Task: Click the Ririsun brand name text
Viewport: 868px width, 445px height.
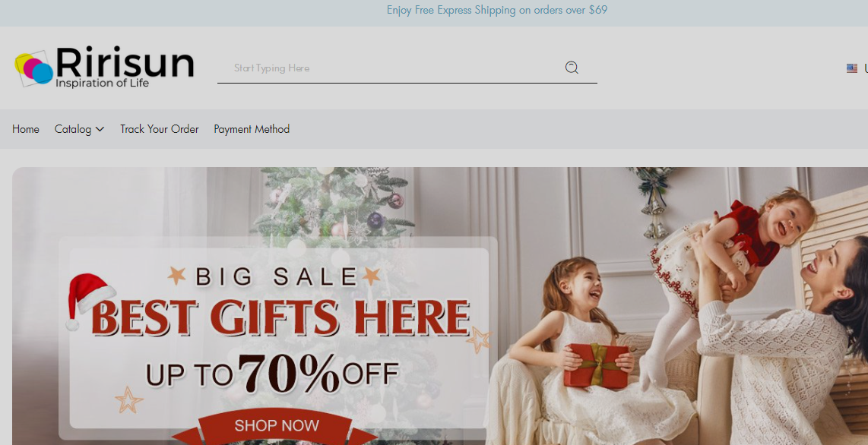Action: tap(125, 62)
